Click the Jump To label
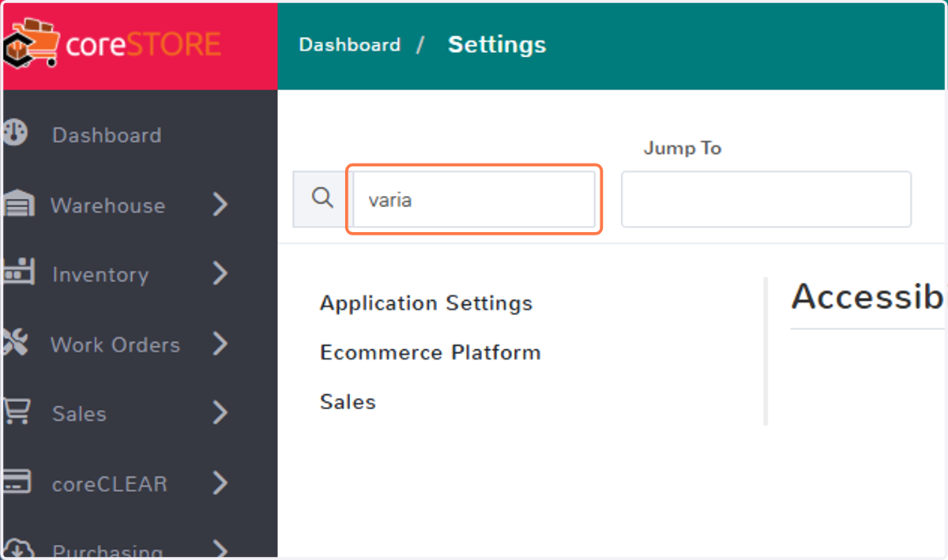Viewport: 948px width, 560px height. tap(683, 148)
